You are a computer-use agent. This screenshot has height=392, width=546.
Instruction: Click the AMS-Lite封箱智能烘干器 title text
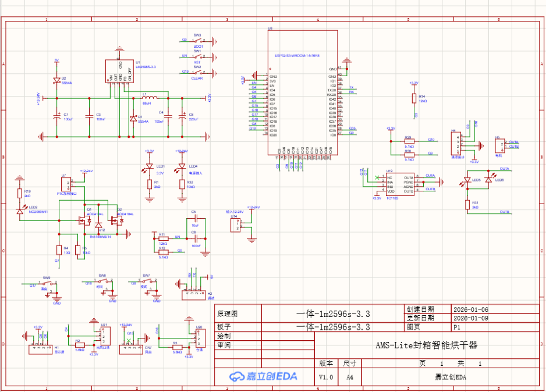427,345
